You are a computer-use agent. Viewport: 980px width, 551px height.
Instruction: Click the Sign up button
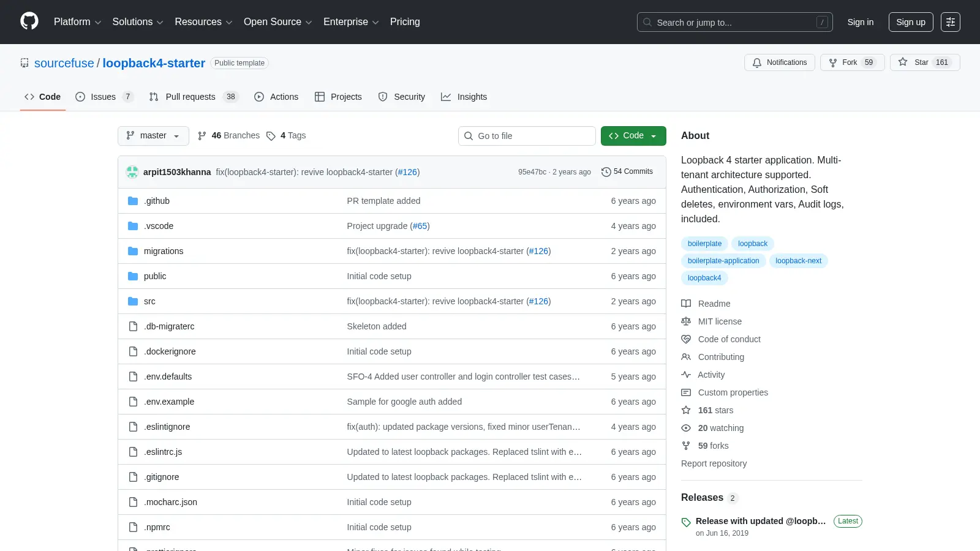911,22
